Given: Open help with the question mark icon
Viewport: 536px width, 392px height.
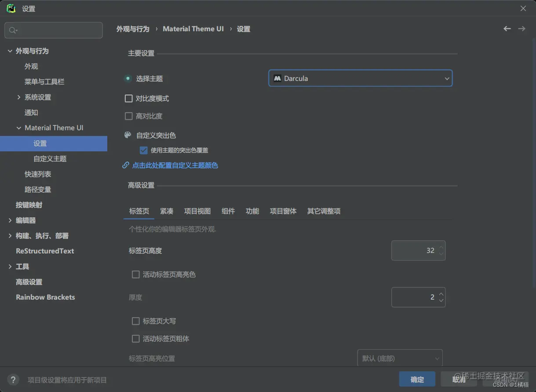Looking at the screenshot, I should 13,380.
